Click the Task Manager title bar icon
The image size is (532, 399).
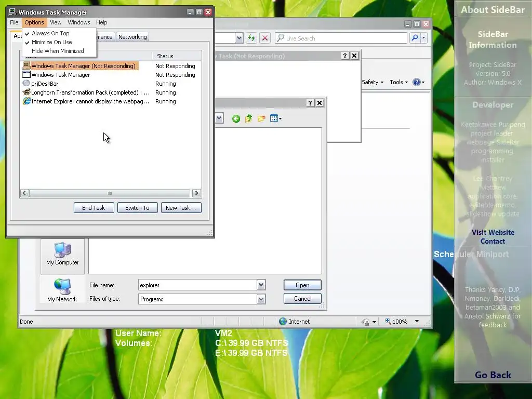(12, 12)
